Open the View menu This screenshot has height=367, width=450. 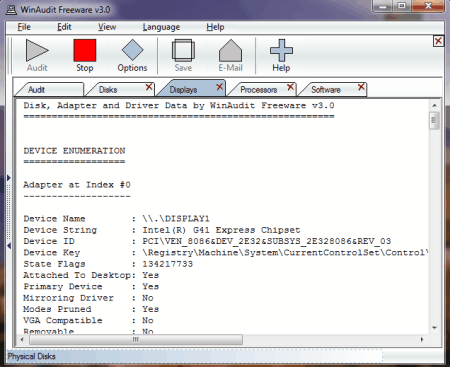(x=107, y=27)
